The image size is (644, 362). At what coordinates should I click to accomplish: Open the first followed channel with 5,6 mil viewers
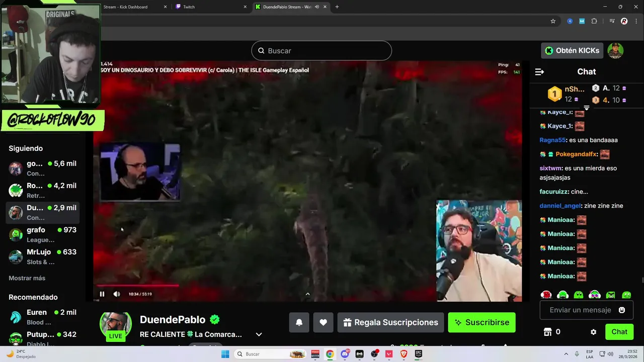(43, 168)
